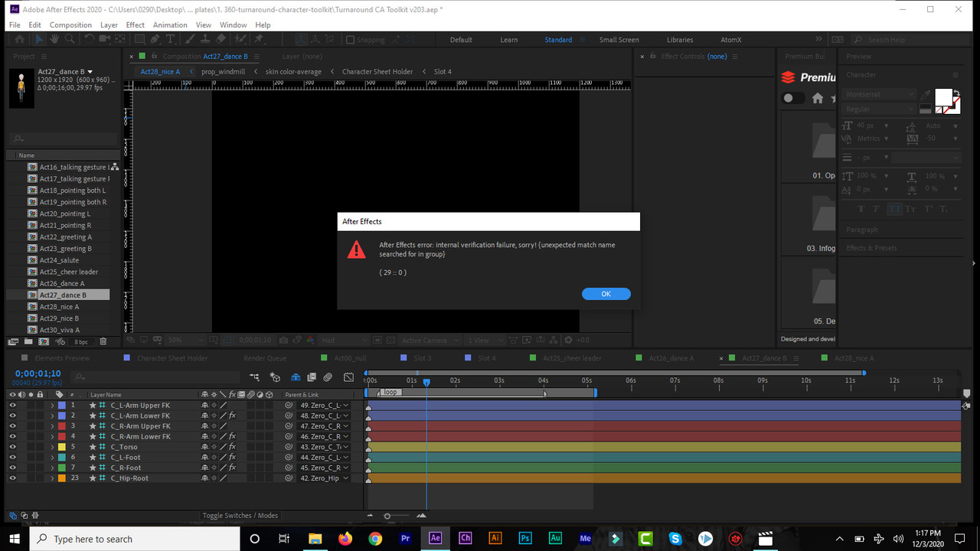Expand the C_L-Arm Upper FK layer properties

[x=52, y=405]
